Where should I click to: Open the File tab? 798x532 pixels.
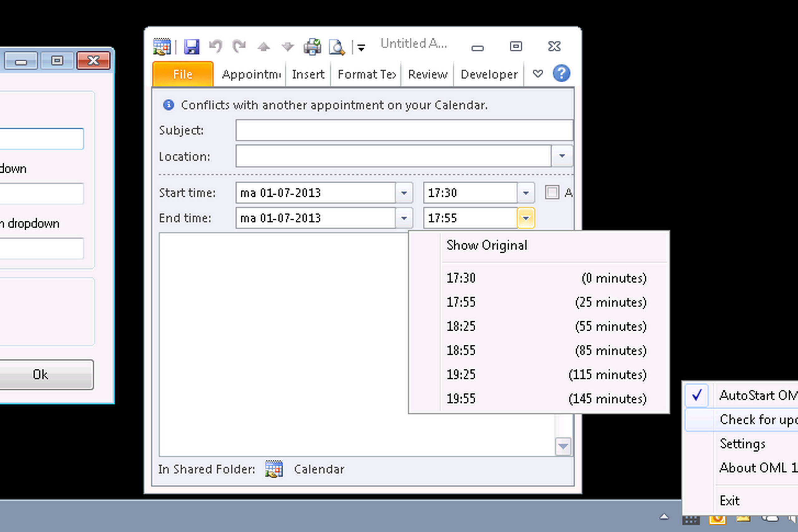tap(183, 74)
